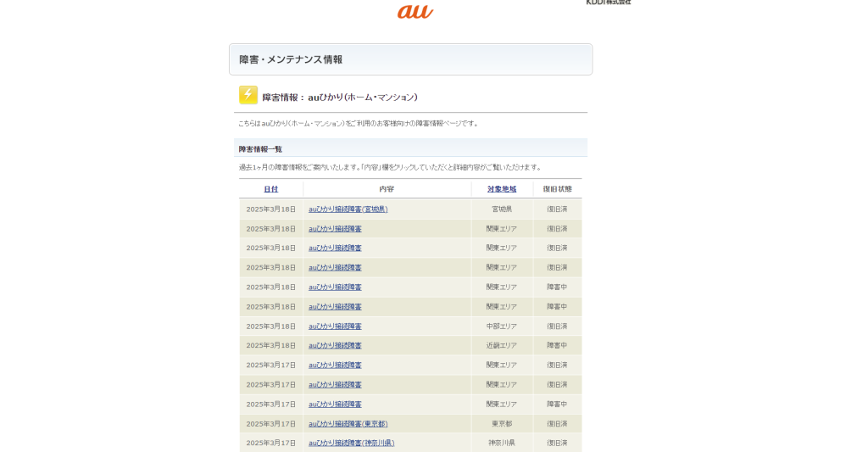Click the 復旧状態 column header
Viewport: 868px width, 452px height.
point(557,189)
